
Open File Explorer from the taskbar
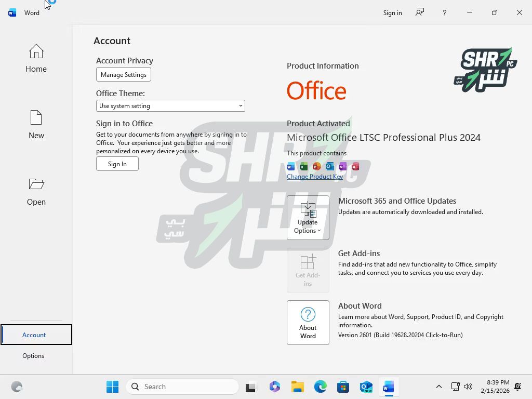click(x=298, y=387)
